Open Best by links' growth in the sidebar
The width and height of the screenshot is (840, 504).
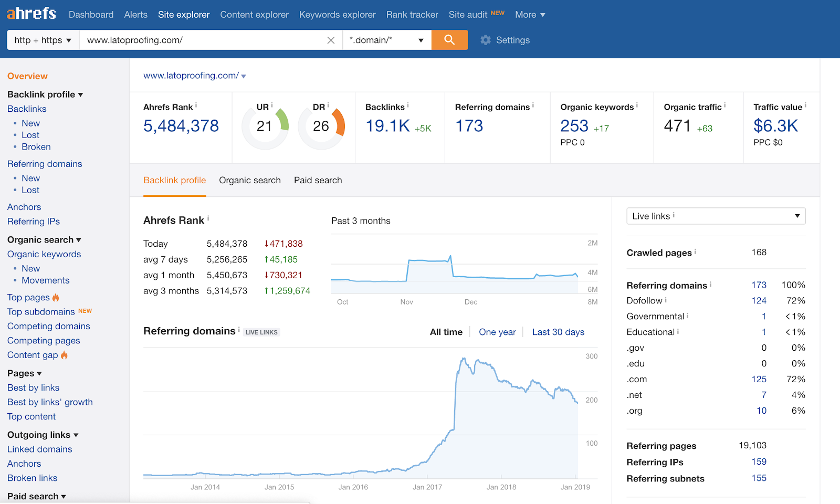pos(50,402)
